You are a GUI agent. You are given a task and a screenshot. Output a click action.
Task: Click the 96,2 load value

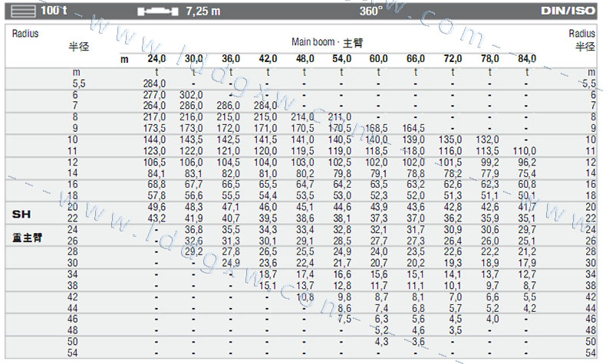527,162
